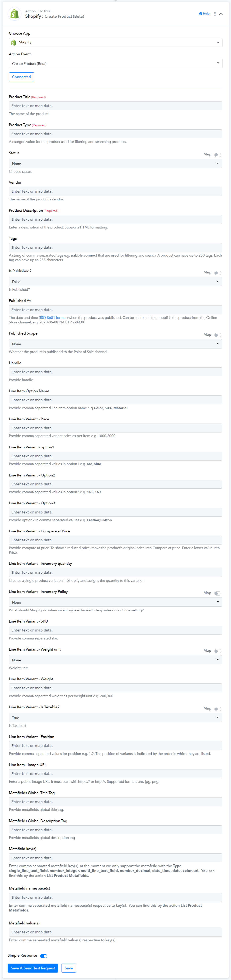This screenshot has width=231, height=980.
Task: Open the ISO 8601 format link
Action: click(53, 318)
